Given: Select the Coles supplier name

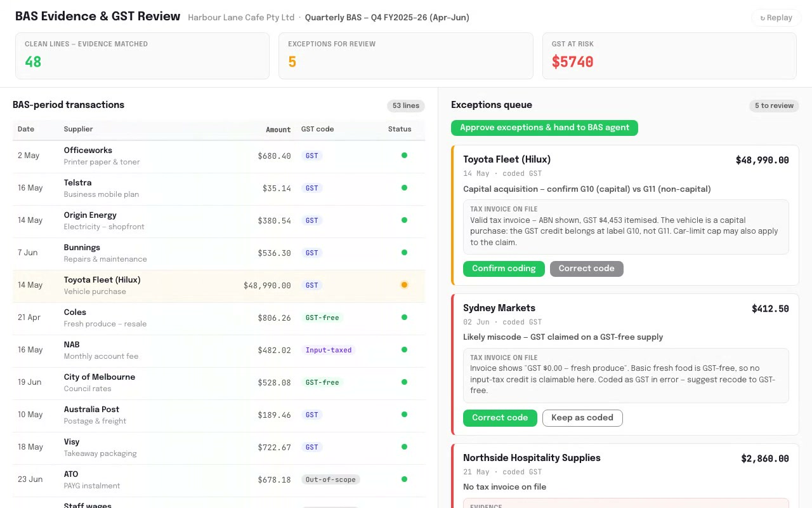Looking at the screenshot, I should (x=75, y=312).
